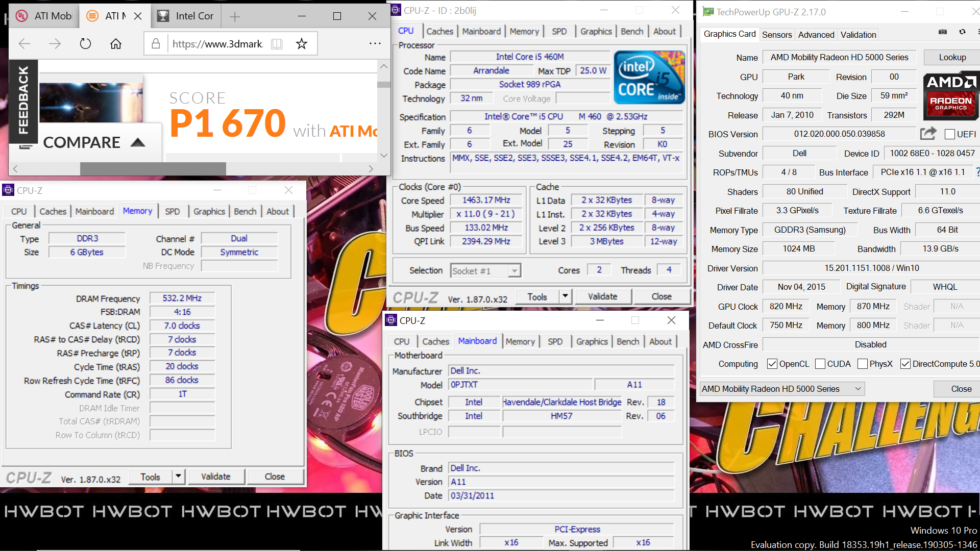Click the BIOS Version field in GPU-Z
980x551 pixels.
[x=839, y=134]
